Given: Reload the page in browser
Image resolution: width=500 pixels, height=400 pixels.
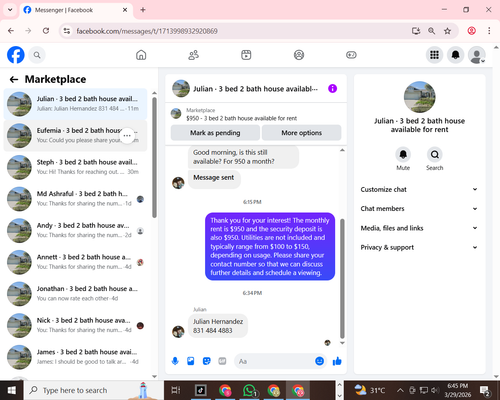Looking at the screenshot, I should (x=46, y=31).
